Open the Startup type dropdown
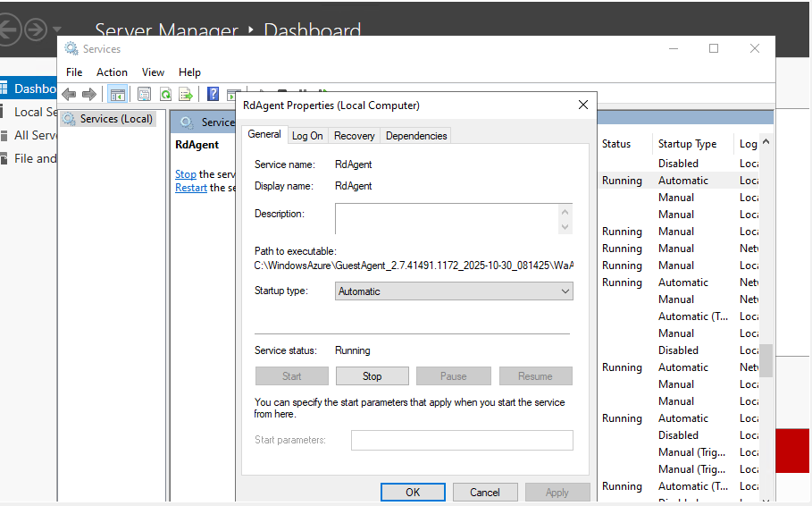 [x=454, y=291]
